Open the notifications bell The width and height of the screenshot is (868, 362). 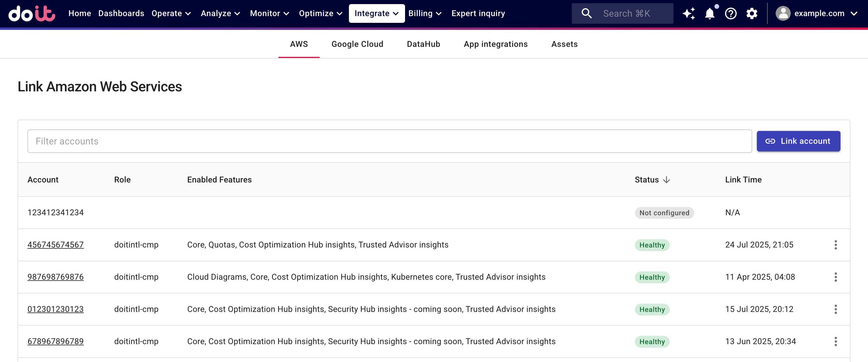[709, 13]
